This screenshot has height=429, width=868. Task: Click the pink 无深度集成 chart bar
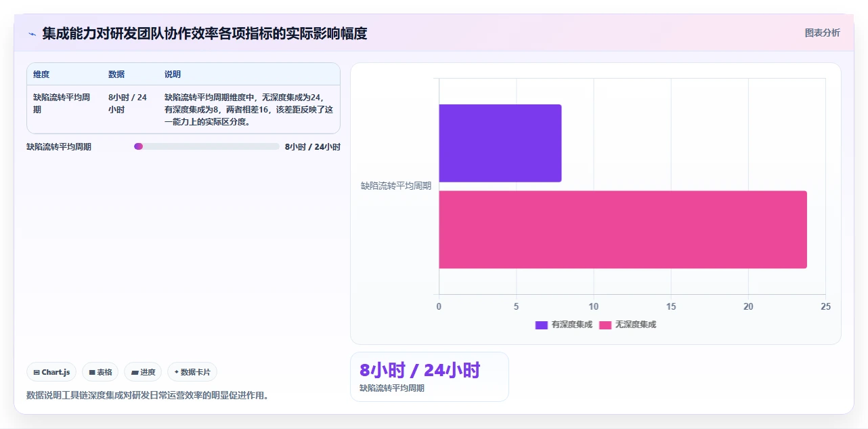click(623, 230)
